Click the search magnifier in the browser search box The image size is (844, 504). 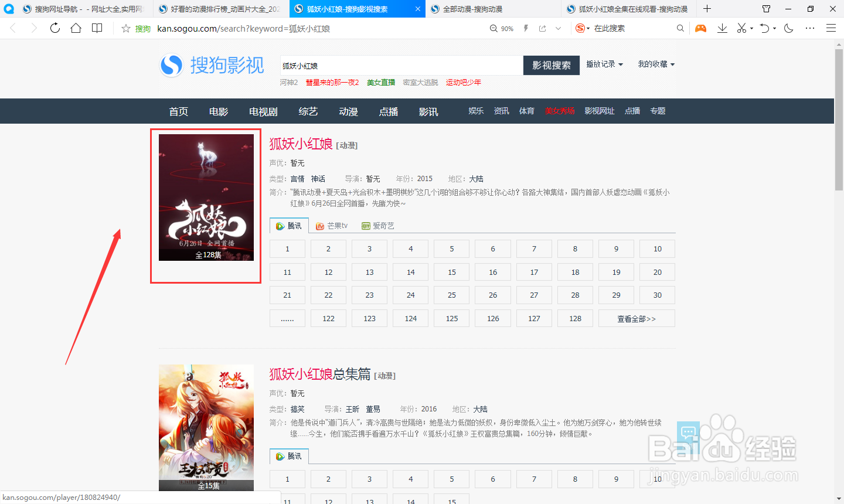click(x=680, y=28)
